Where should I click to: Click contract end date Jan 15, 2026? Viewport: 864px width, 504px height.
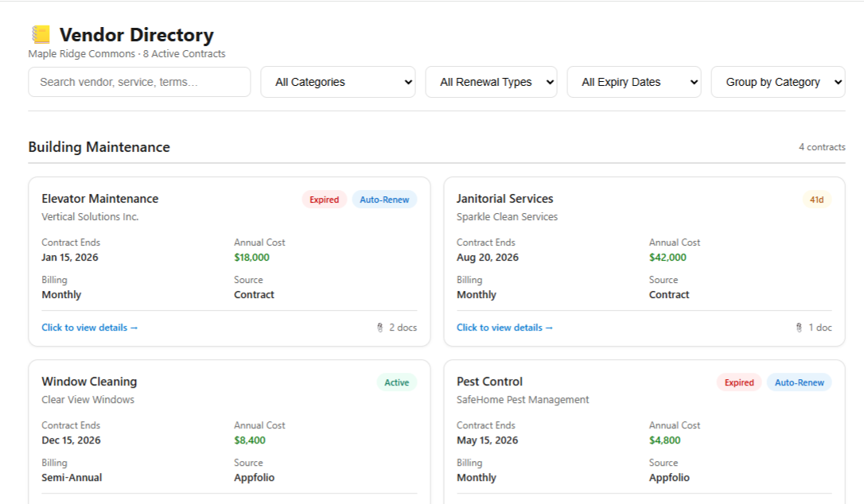tap(70, 258)
